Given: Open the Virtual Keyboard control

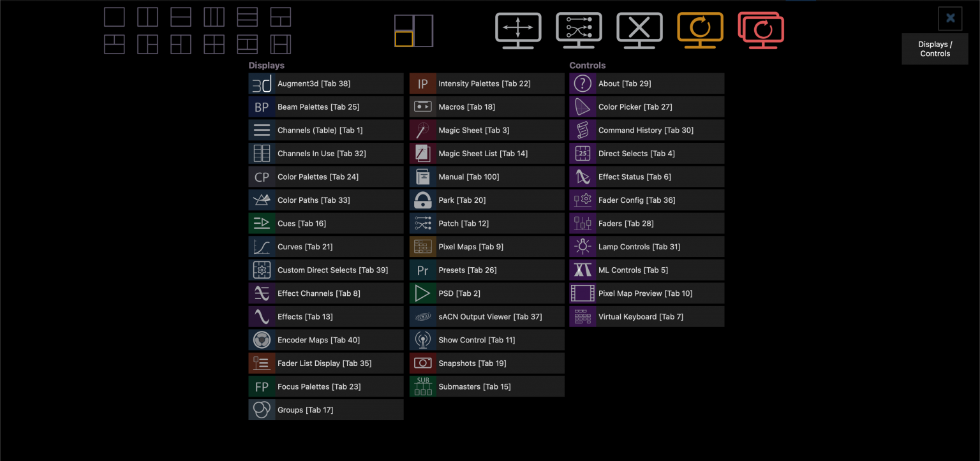Looking at the screenshot, I should (x=647, y=316).
